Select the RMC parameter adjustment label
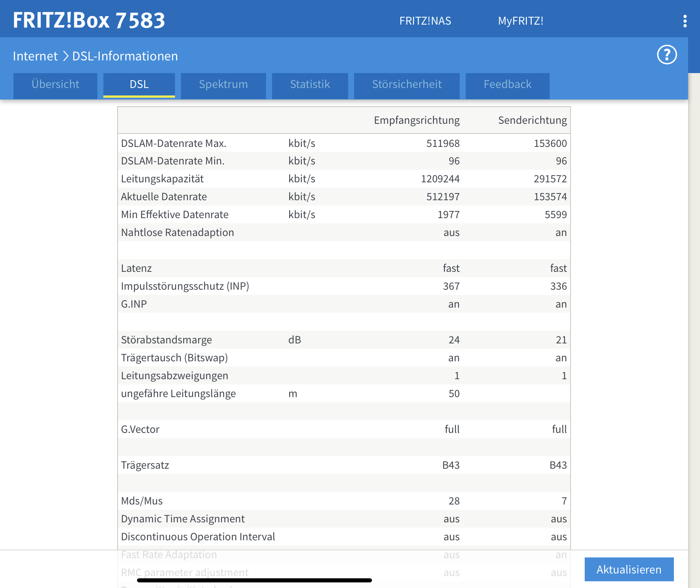The image size is (700, 588). click(185, 572)
